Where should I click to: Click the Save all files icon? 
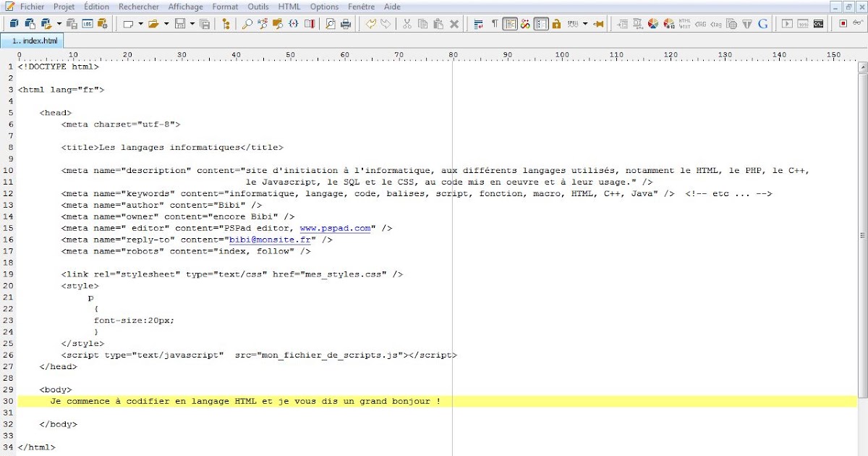[205, 24]
